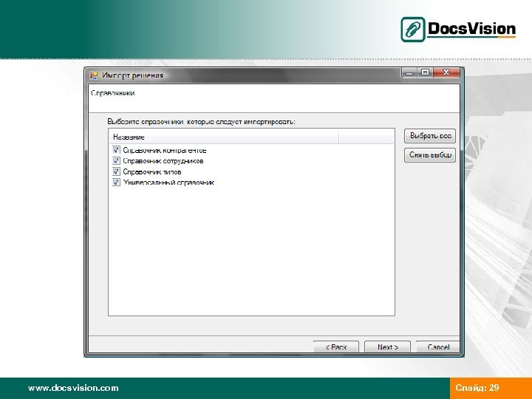Click the Импорт решения window icon
This screenshot has height=399, width=532.
(94, 75)
